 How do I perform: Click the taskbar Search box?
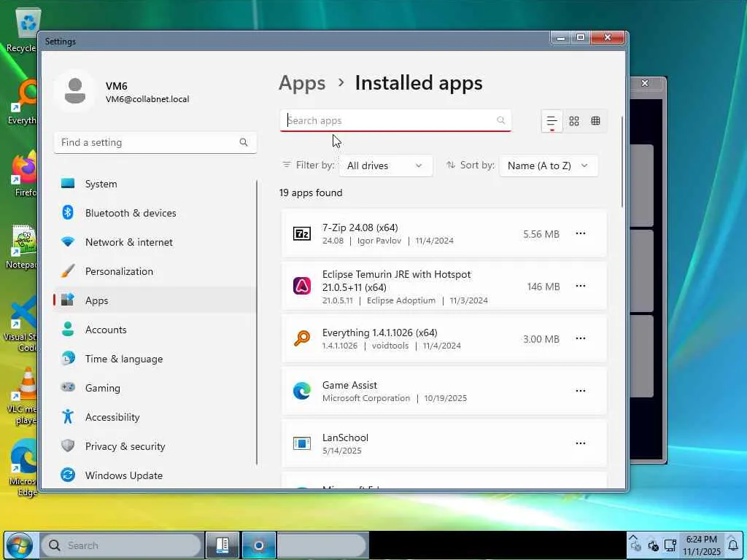pyautogui.click(x=122, y=545)
